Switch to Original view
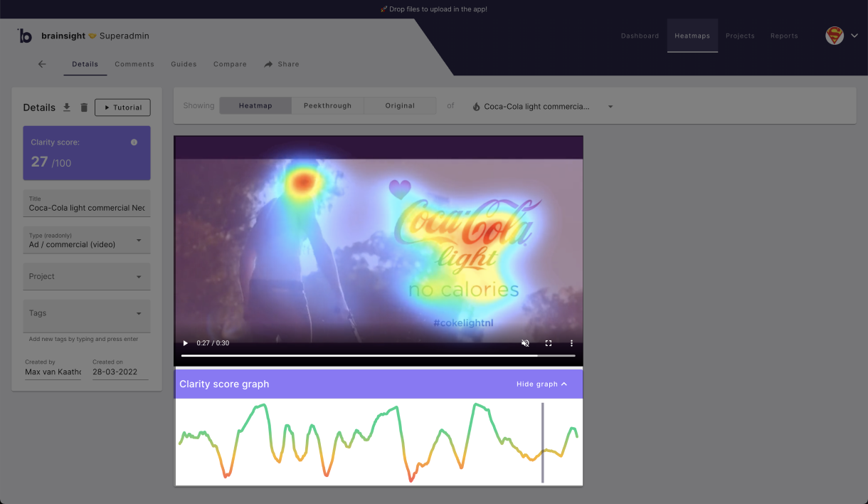Screen dimensions: 868x504 (400, 106)
